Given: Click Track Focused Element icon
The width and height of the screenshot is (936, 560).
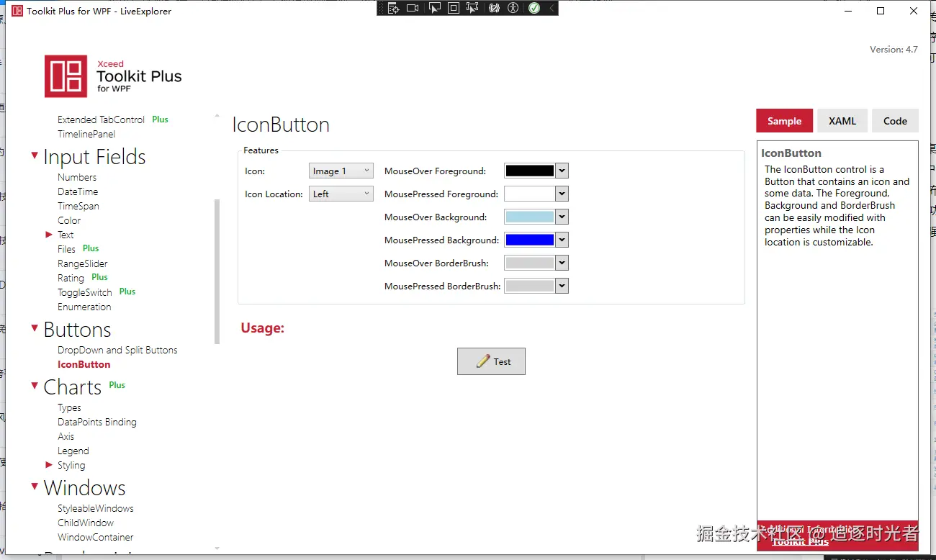Looking at the screenshot, I should 472,8.
